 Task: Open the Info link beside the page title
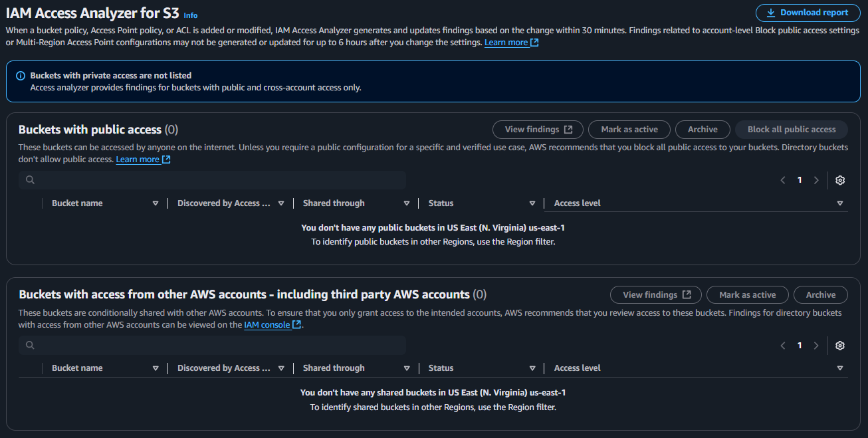(x=190, y=15)
